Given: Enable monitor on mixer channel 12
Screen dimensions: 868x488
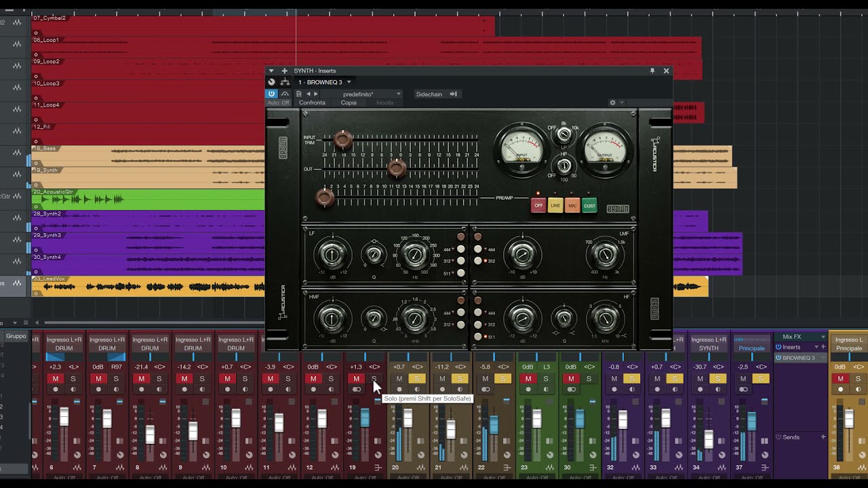Looking at the screenshot, I should click(x=330, y=390).
